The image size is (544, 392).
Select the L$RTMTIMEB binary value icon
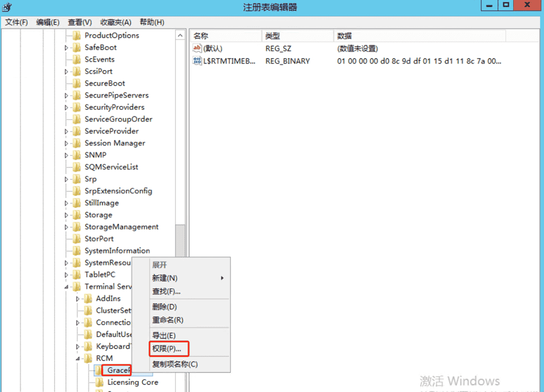(197, 61)
